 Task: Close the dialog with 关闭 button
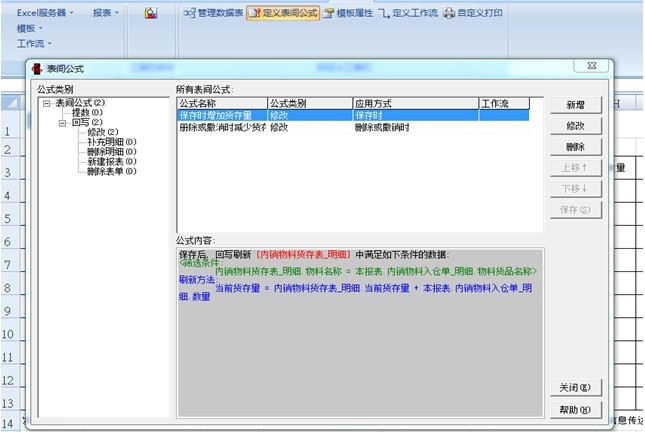[575, 387]
